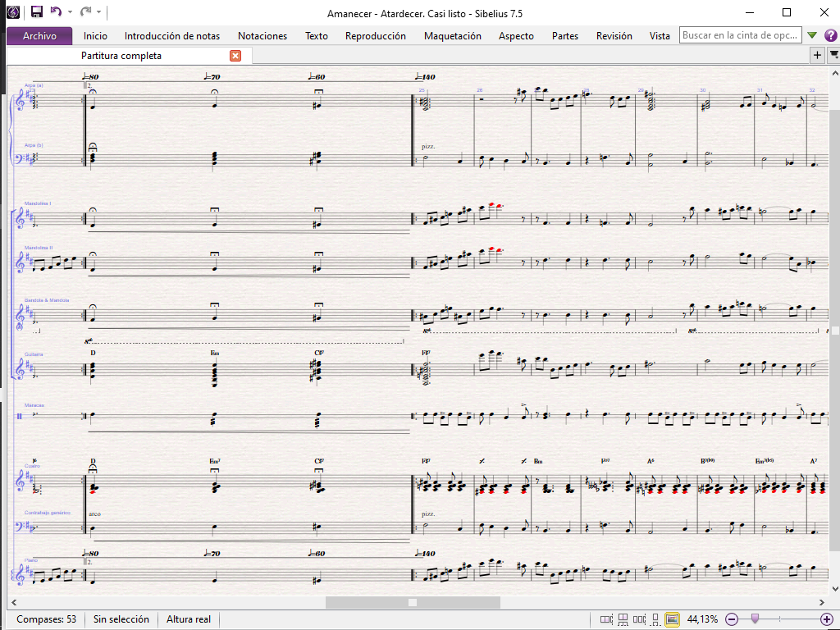
Task: Switch to the Revisión tab
Action: click(x=614, y=36)
